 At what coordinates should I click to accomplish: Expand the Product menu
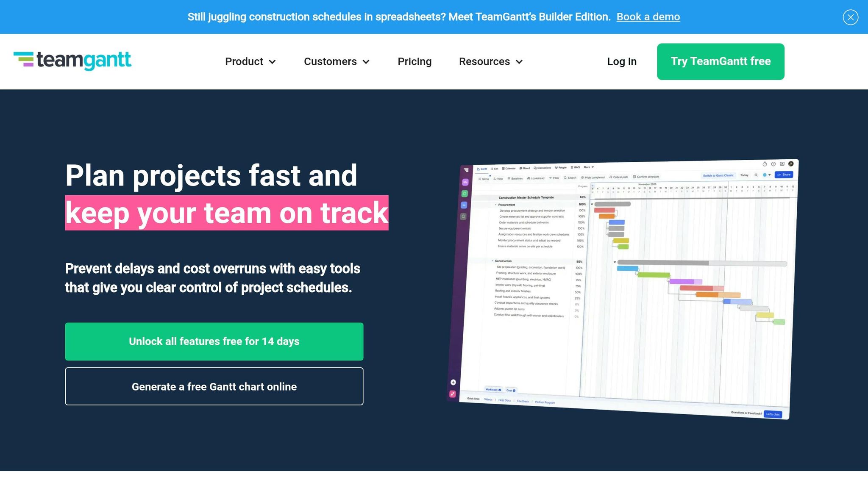click(x=250, y=61)
